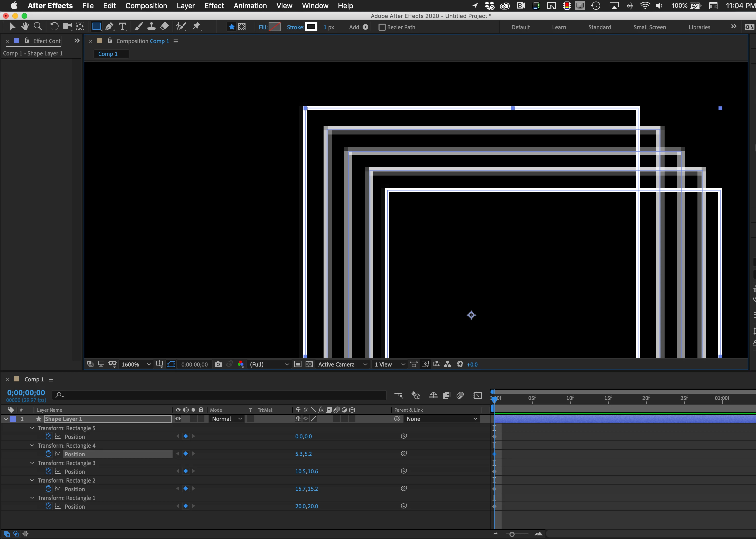This screenshot has width=756, height=539.
Task: Select the Eraser tool
Action: pyautogui.click(x=164, y=26)
